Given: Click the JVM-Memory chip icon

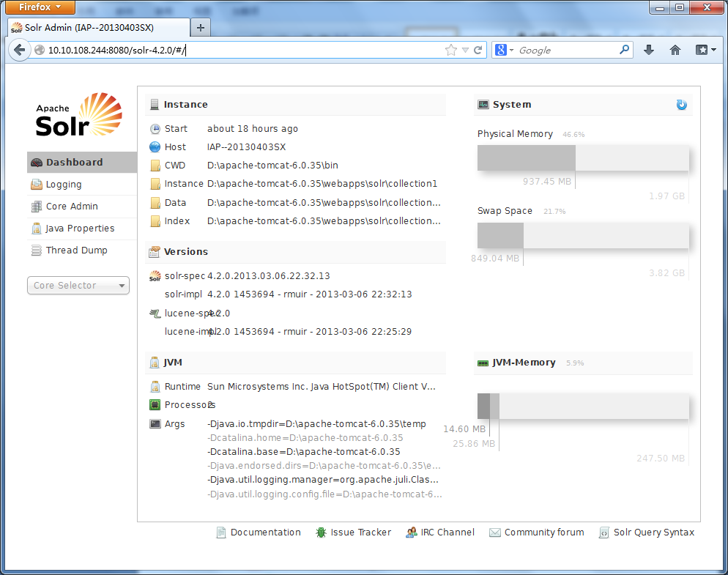Looking at the screenshot, I should pyautogui.click(x=483, y=363).
